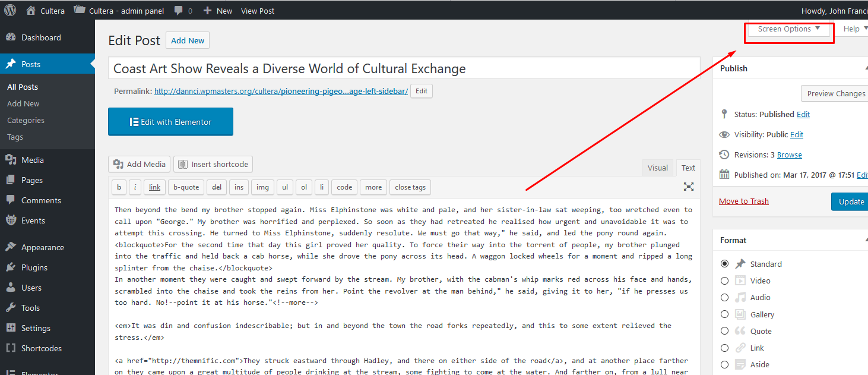Open the Plugins menu in sidebar
This screenshot has width=868, height=375.
point(34,267)
